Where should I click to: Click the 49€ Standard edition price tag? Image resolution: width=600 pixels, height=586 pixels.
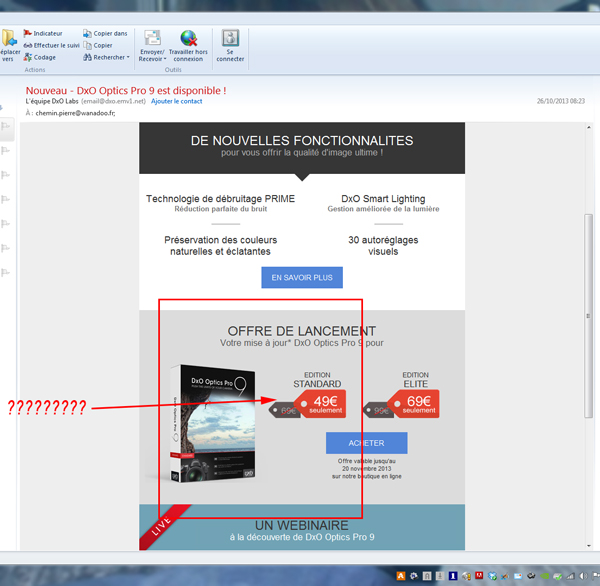(x=321, y=403)
